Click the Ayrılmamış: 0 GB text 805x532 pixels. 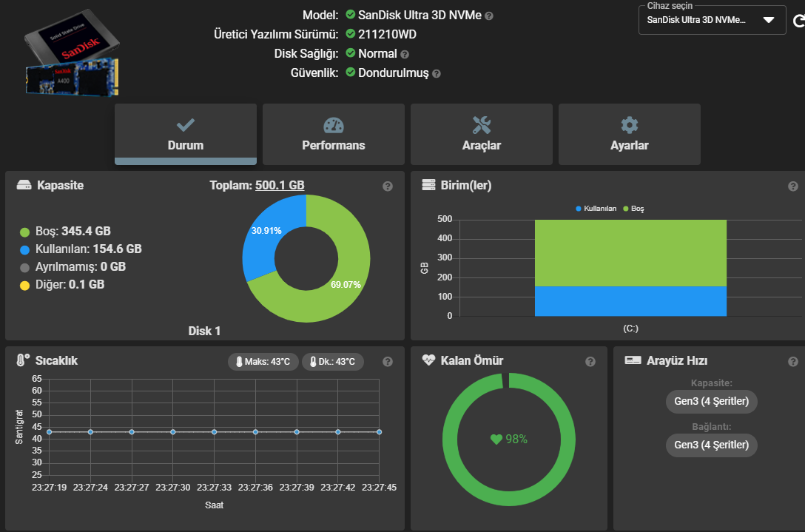click(81, 267)
